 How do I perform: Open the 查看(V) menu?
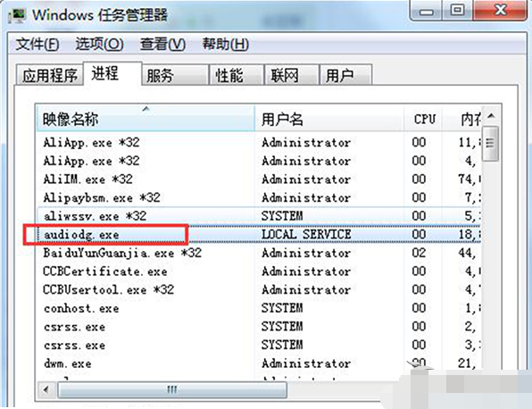[x=162, y=44]
